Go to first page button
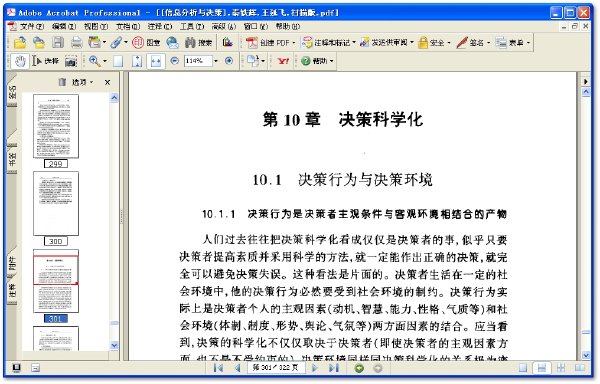 [218, 368]
